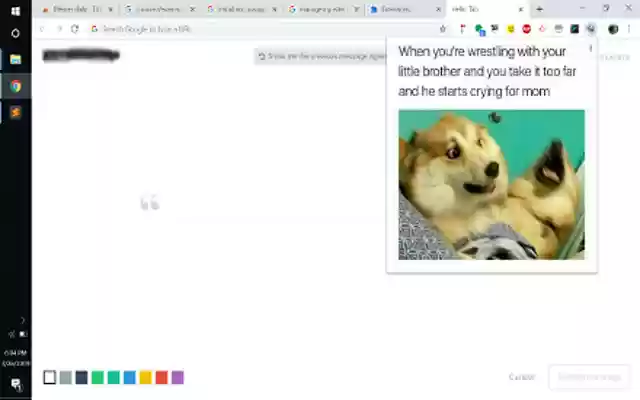Select the purple color swatch
This screenshot has width=640, height=400.
178,377
